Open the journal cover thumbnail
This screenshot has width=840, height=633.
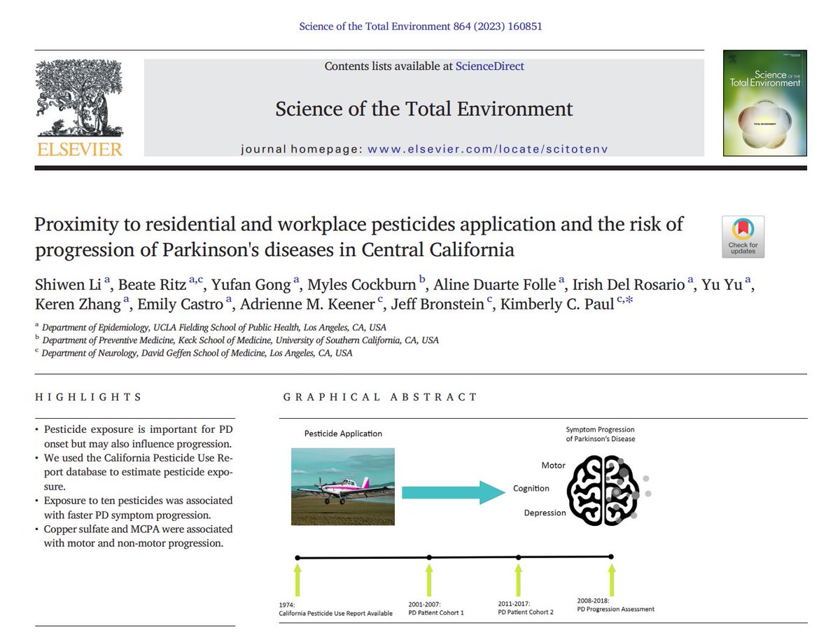[765, 104]
